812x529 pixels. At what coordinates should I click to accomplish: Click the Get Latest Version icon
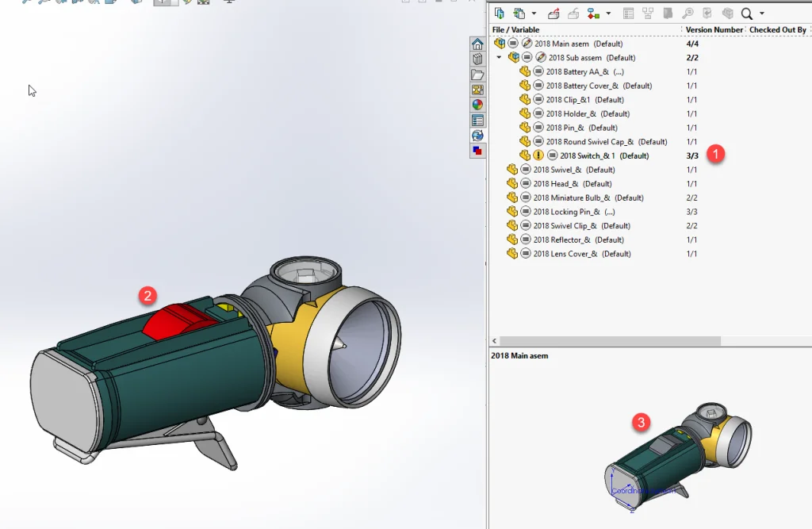(500, 13)
